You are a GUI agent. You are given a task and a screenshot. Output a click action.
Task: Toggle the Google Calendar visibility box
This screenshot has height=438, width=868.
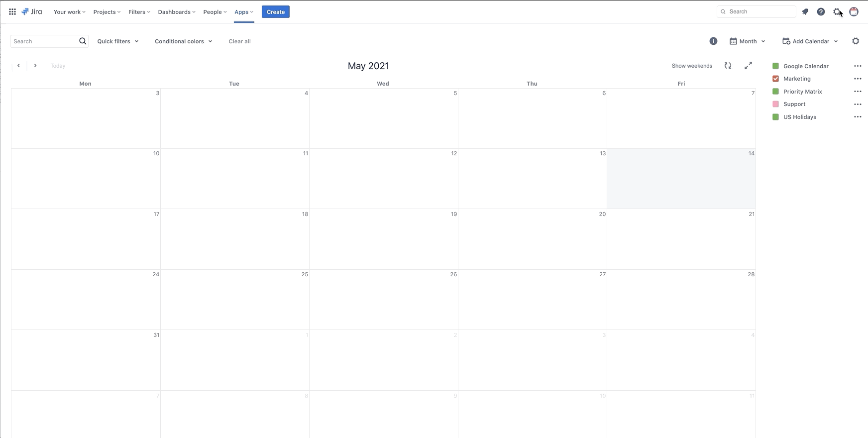coord(775,66)
